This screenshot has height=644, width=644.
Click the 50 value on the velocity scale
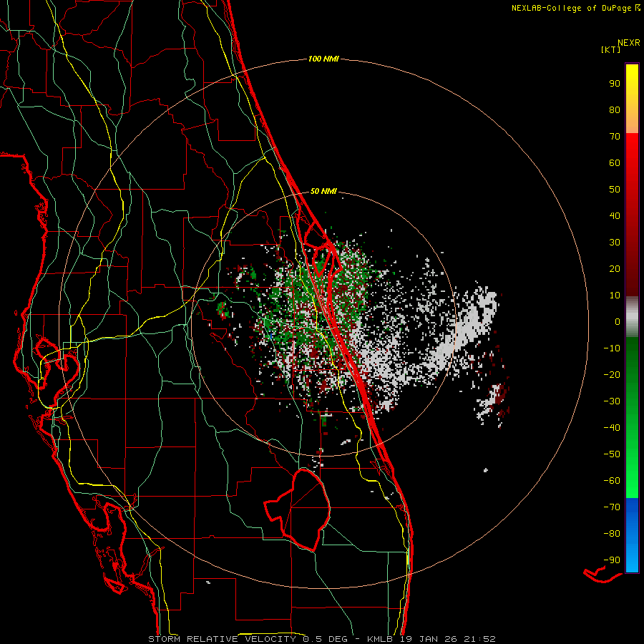pos(615,190)
